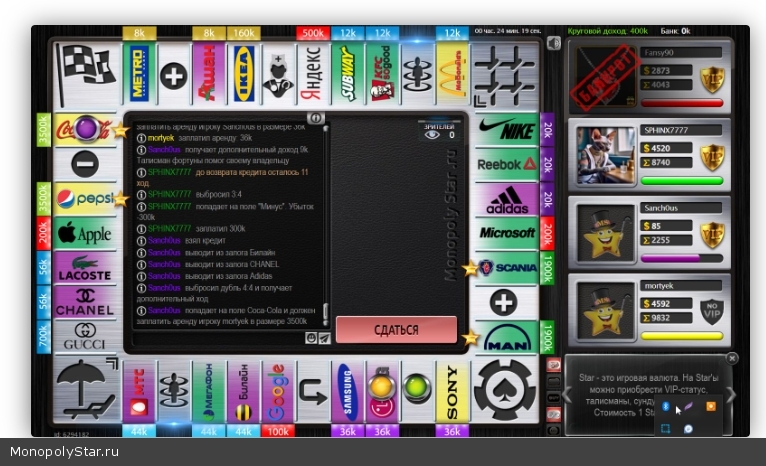Mute game sound with speaker icon
Image resolution: width=766 pixels, height=466 pixels.
[554, 43]
